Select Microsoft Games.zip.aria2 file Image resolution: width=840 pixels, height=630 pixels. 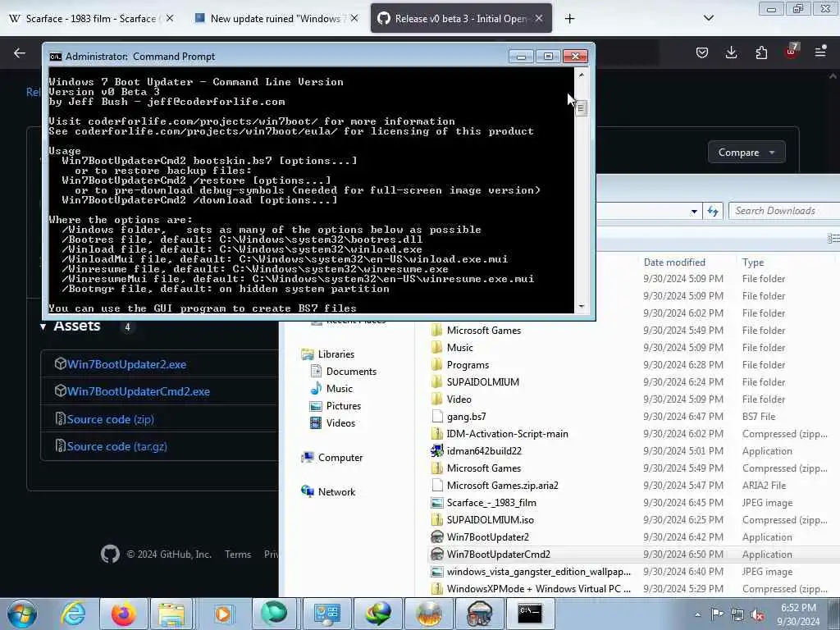[x=502, y=486]
